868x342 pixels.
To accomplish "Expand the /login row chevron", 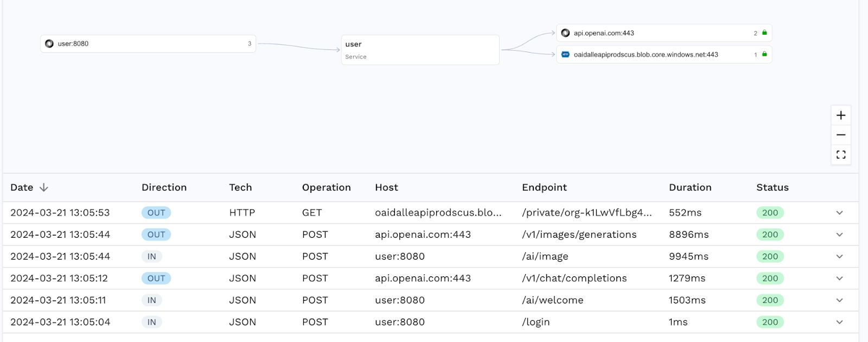I will 839,322.
